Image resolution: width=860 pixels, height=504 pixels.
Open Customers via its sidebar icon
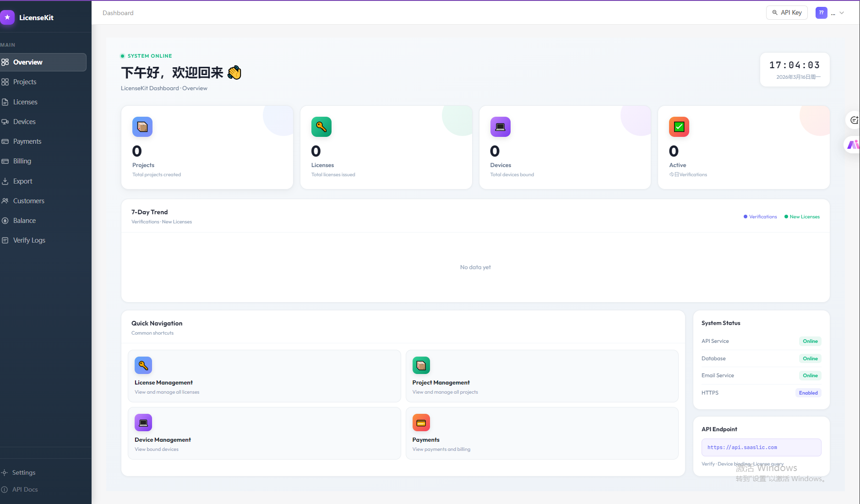[x=5, y=201]
